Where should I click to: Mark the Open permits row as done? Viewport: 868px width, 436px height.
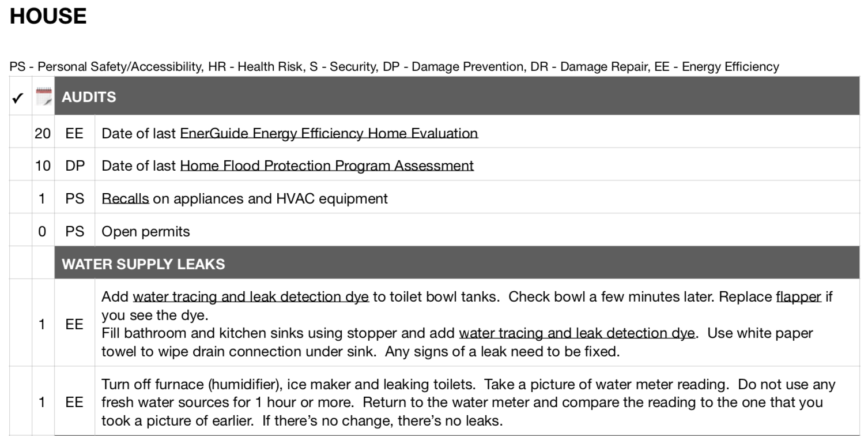tap(21, 232)
